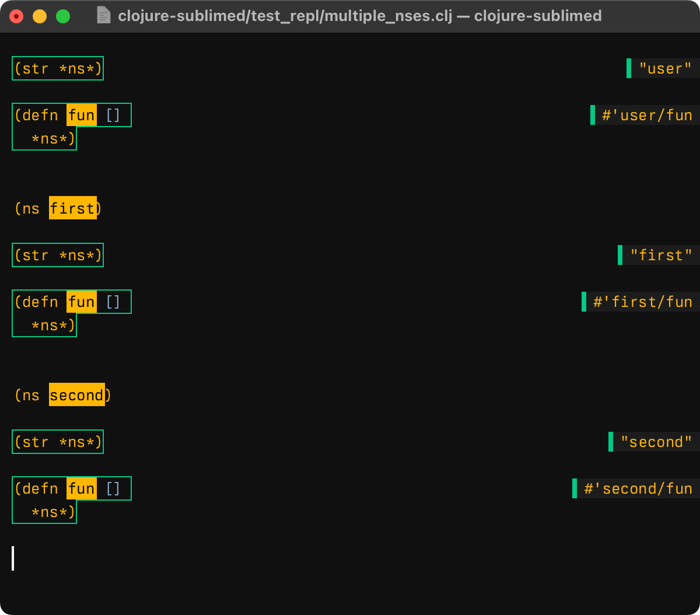Click the "second" evaluation result
This screenshot has height=615, width=700.
click(x=656, y=442)
